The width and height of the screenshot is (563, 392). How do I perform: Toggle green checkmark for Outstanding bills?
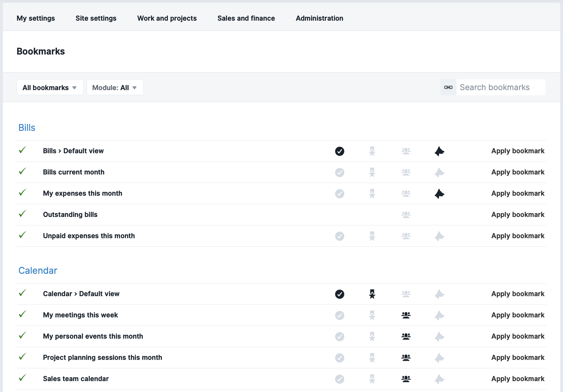[x=22, y=214]
